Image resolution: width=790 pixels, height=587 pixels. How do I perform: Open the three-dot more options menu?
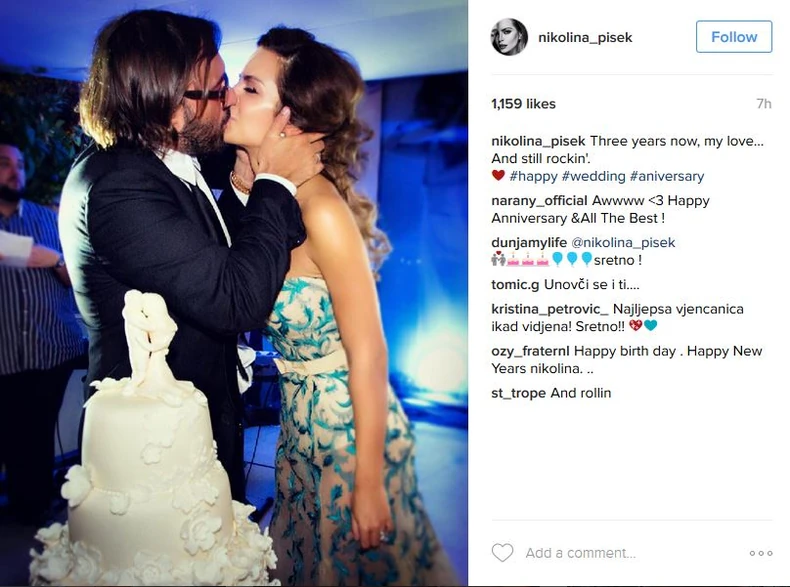[760, 553]
